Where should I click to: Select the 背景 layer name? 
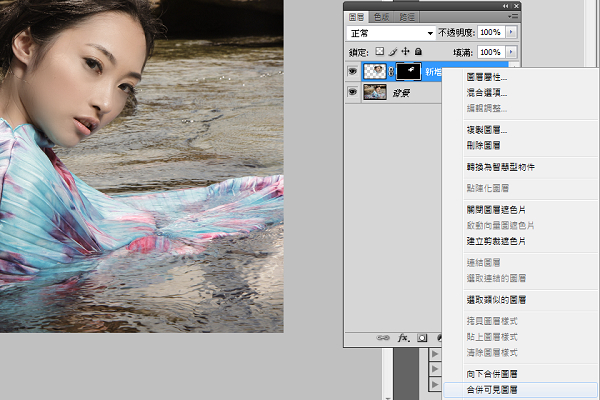click(x=401, y=93)
